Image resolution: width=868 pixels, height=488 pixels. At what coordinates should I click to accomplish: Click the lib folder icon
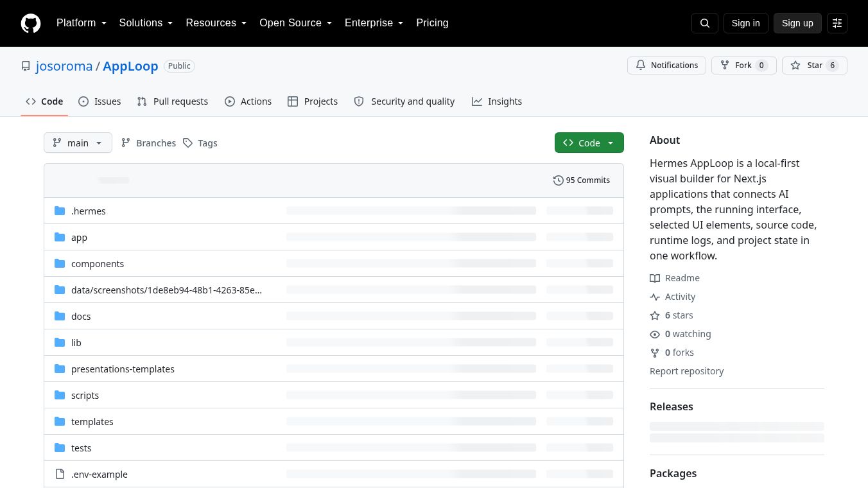point(60,342)
